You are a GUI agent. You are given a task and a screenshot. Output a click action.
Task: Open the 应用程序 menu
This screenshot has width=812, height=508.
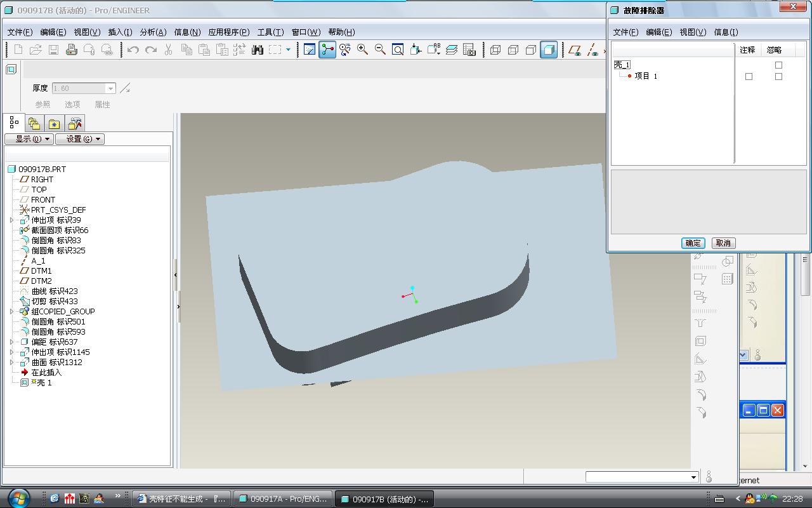(229, 32)
